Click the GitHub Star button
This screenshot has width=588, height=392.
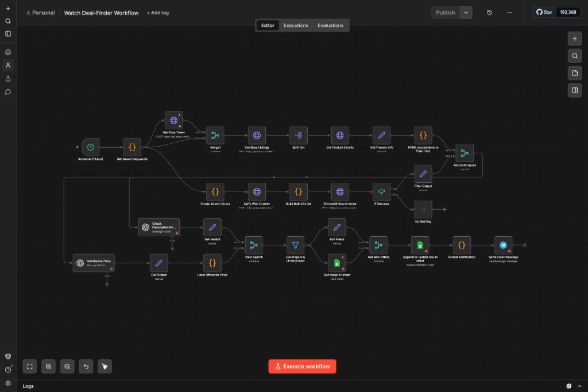point(544,13)
